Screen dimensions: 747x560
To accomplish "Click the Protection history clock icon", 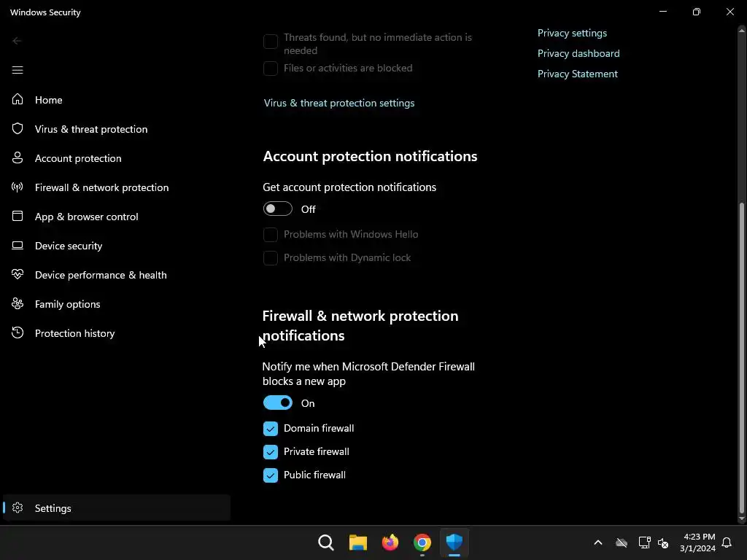I will pos(18,332).
